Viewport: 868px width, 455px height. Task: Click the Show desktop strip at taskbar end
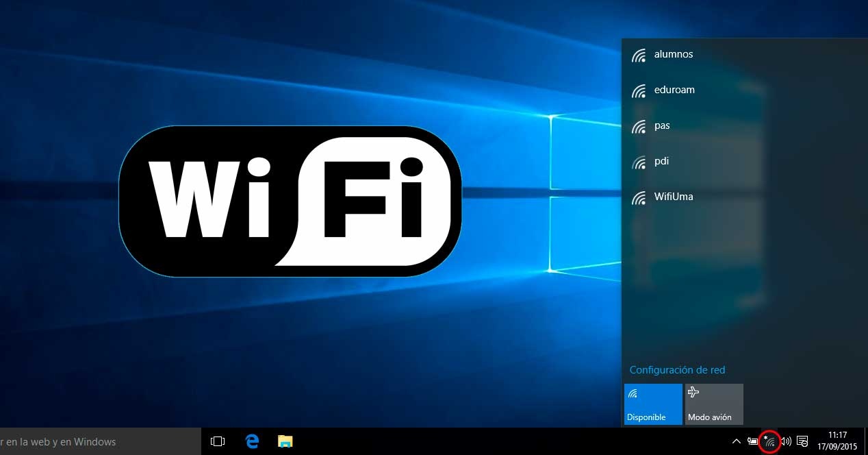point(866,442)
